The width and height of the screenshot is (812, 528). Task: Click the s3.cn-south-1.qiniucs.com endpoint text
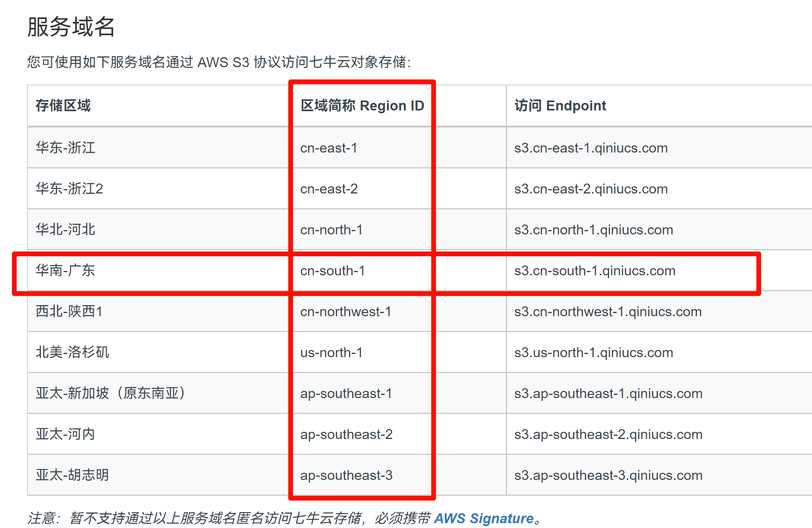point(594,271)
